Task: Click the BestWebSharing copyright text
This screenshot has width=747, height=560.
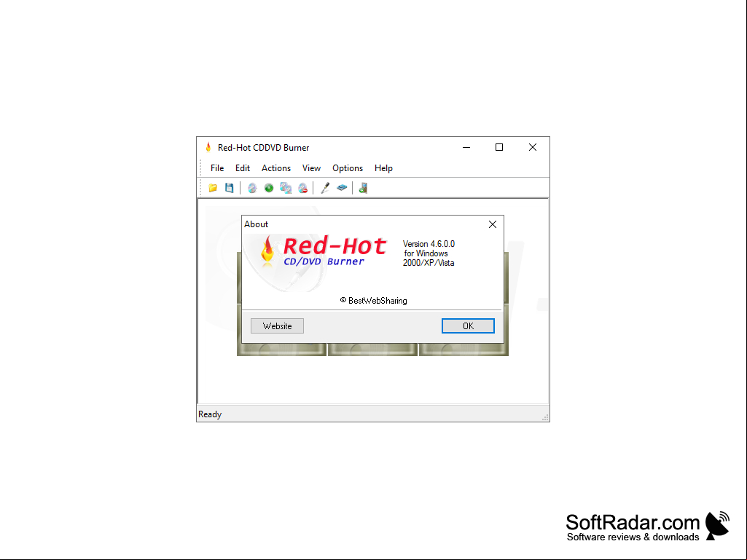Action: pos(373,301)
